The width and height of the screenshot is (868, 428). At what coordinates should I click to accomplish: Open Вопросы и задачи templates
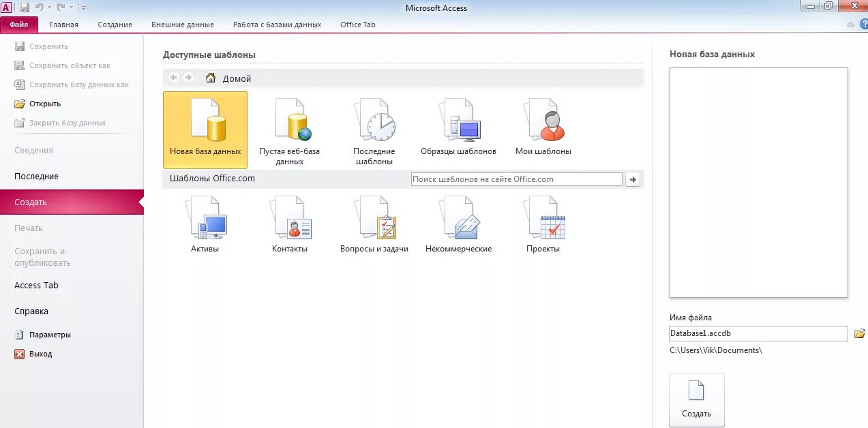(x=374, y=224)
